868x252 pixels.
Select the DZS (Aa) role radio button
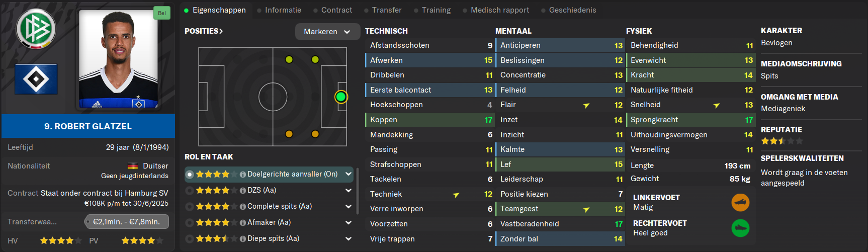coord(190,191)
